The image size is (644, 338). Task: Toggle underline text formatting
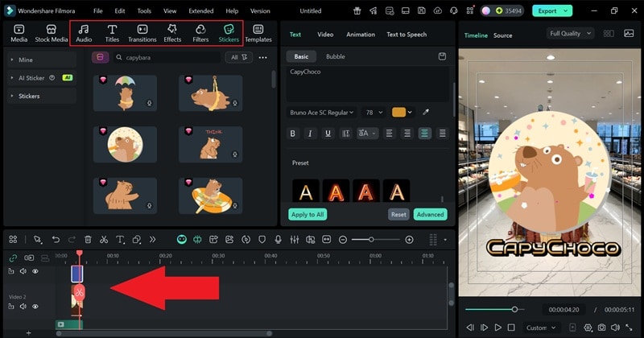tap(328, 133)
